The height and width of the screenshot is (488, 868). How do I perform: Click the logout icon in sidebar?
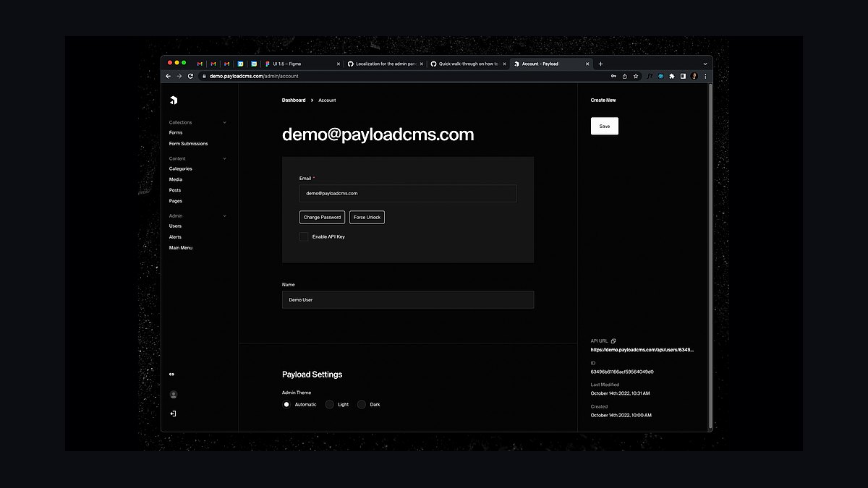(174, 414)
